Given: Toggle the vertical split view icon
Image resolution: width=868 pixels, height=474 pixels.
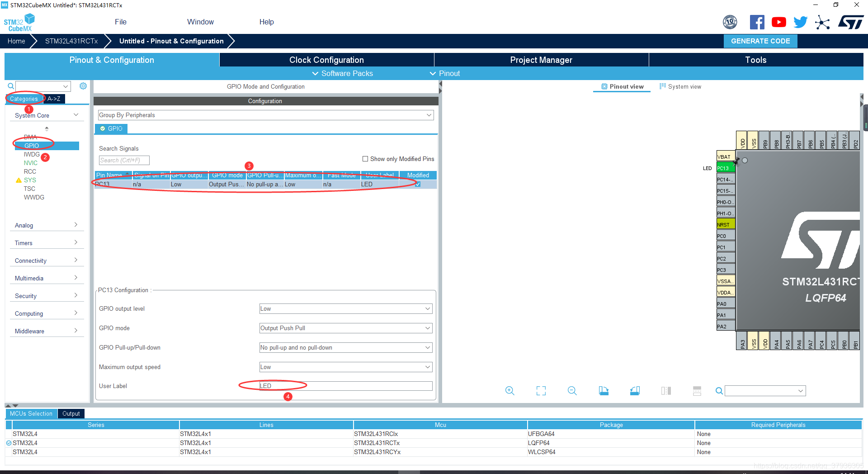Looking at the screenshot, I should coord(666,391).
